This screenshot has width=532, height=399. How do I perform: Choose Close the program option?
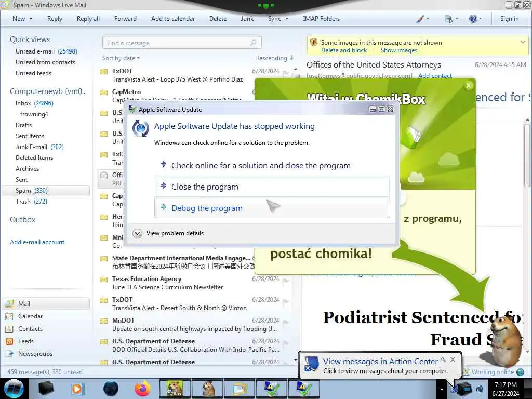point(272,187)
